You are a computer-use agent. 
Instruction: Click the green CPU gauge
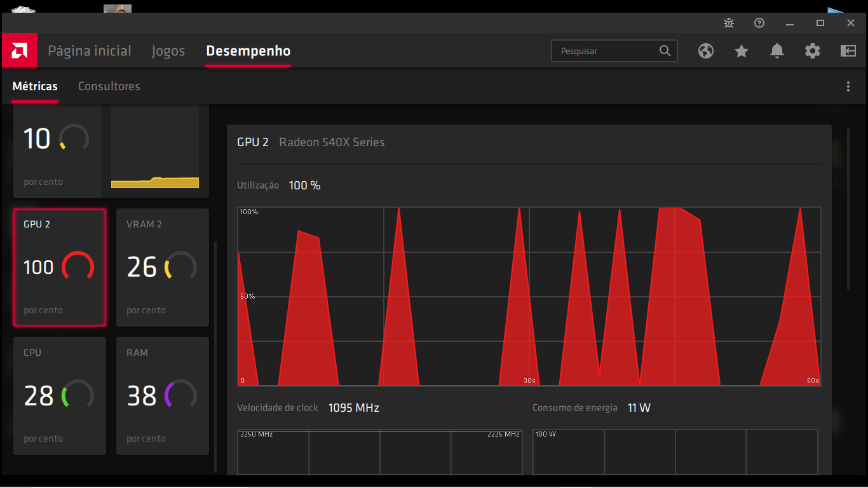[78, 394]
